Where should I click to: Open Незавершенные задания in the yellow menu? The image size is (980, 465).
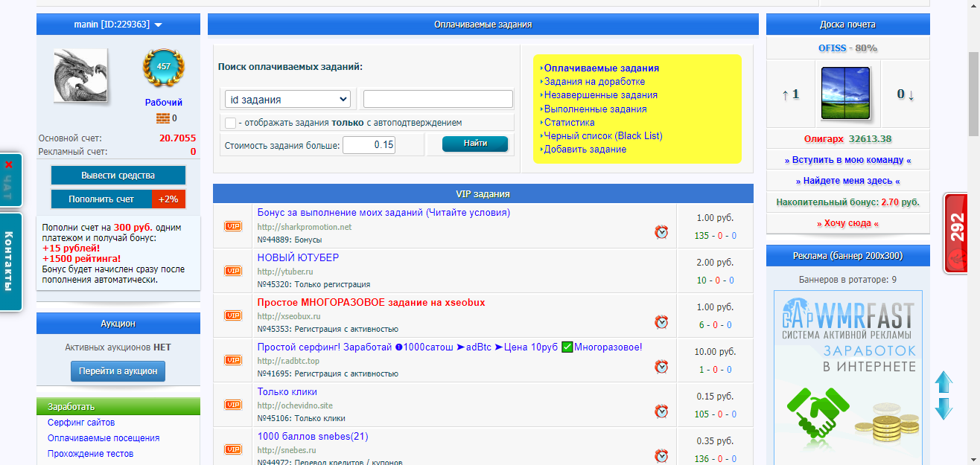click(x=600, y=95)
